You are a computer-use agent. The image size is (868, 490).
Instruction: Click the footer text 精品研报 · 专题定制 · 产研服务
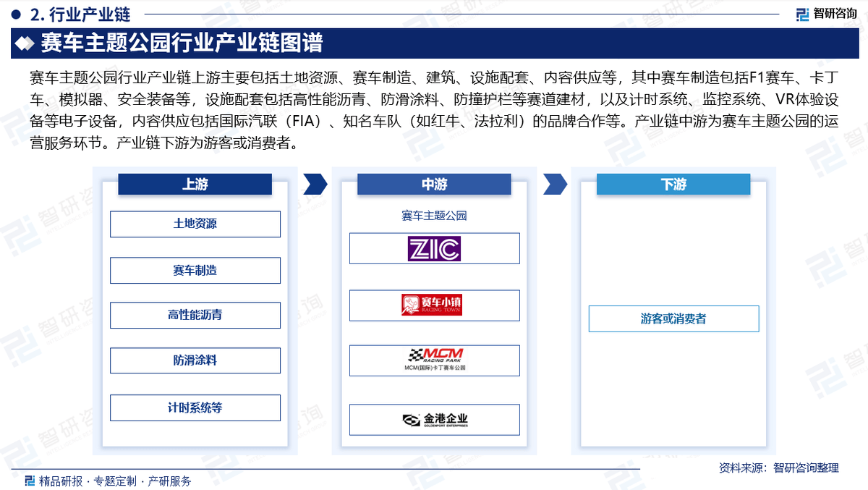point(115,481)
